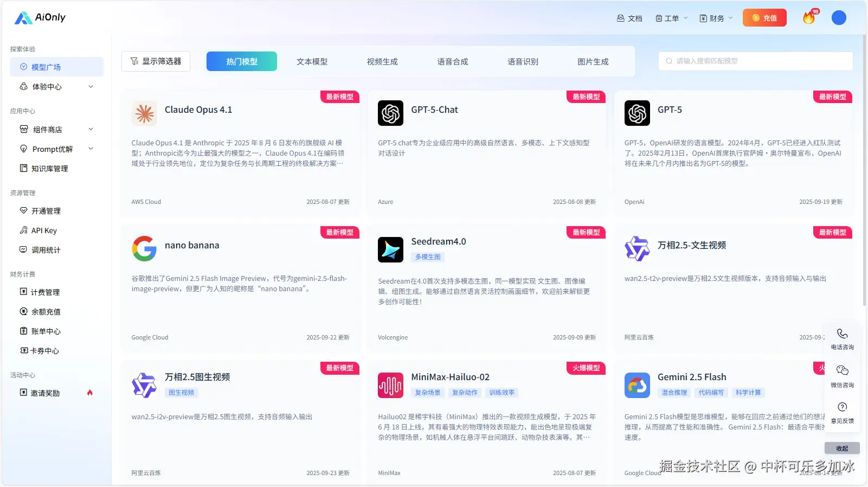Click the 显示筛选器 filter button
Screen dimensions: 868x487
point(156,61)
